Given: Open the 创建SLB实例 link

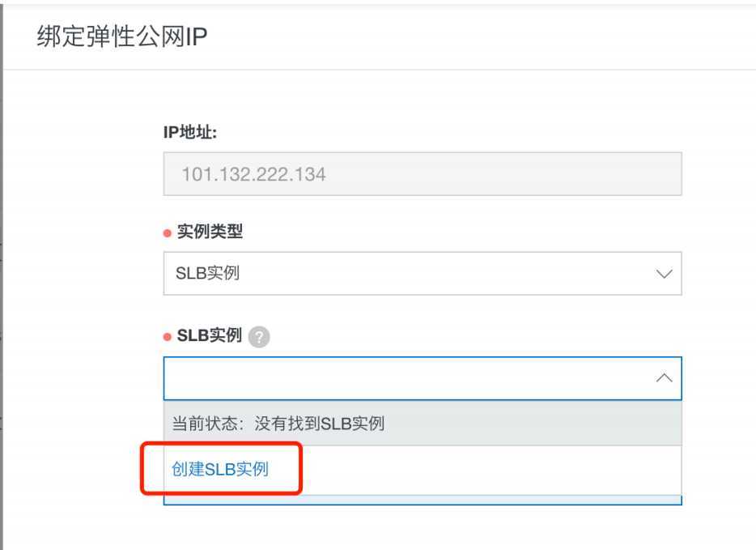Looking at the screenshot, I should tap(220, 468).
